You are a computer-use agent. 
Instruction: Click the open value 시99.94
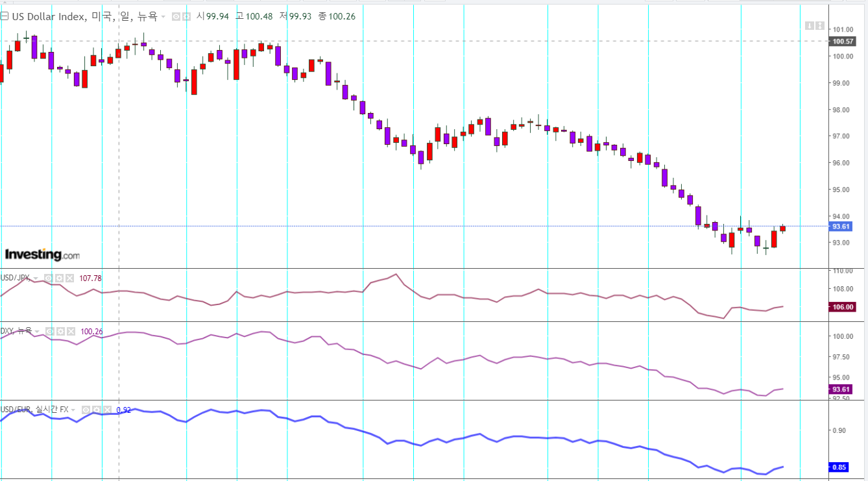[x=213, y=17]
